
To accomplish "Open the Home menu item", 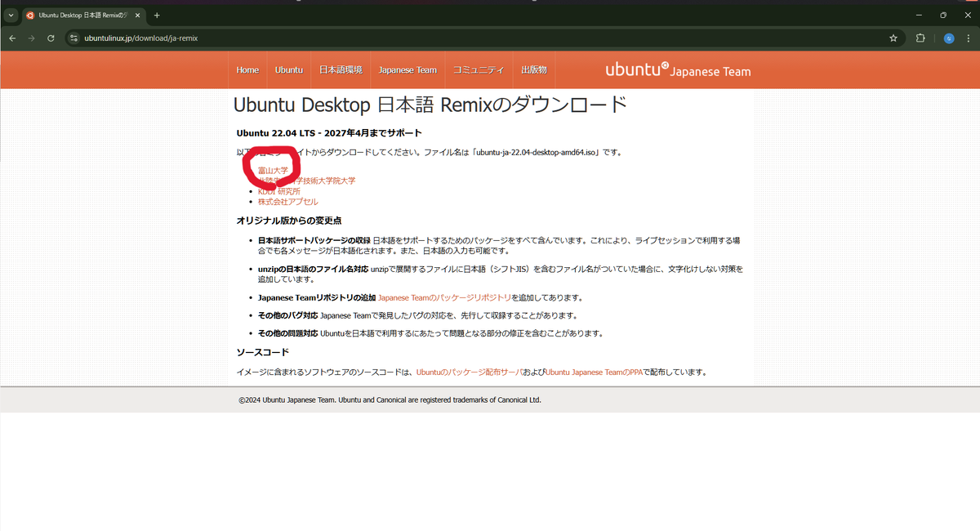I will (247, 70).
